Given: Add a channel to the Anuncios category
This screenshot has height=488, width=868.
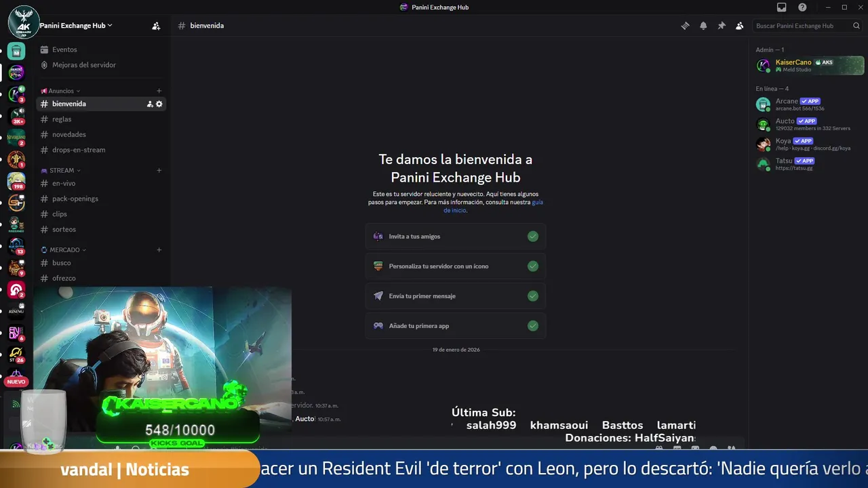Looking at the screenshot, I should (x=159, y=91).
